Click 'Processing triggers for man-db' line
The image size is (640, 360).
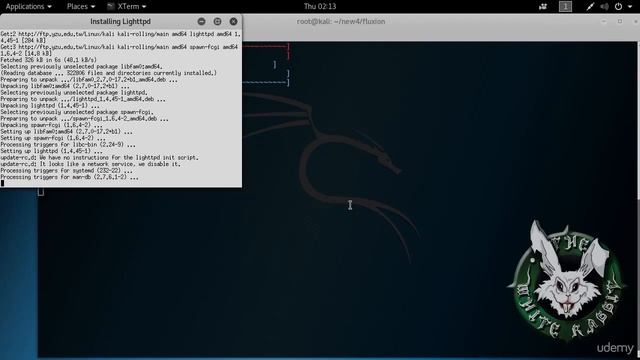coord(69,177)
